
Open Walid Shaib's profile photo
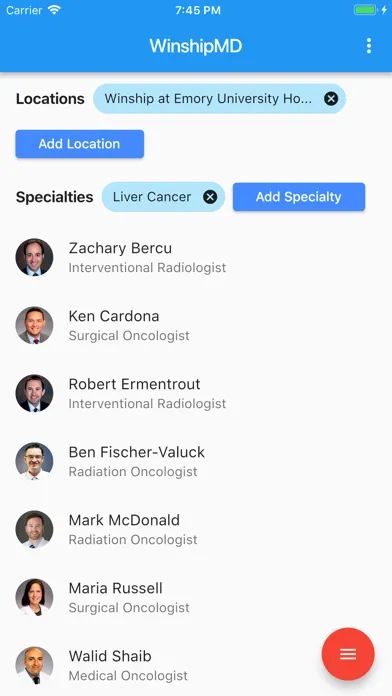[x=34, y=665]
